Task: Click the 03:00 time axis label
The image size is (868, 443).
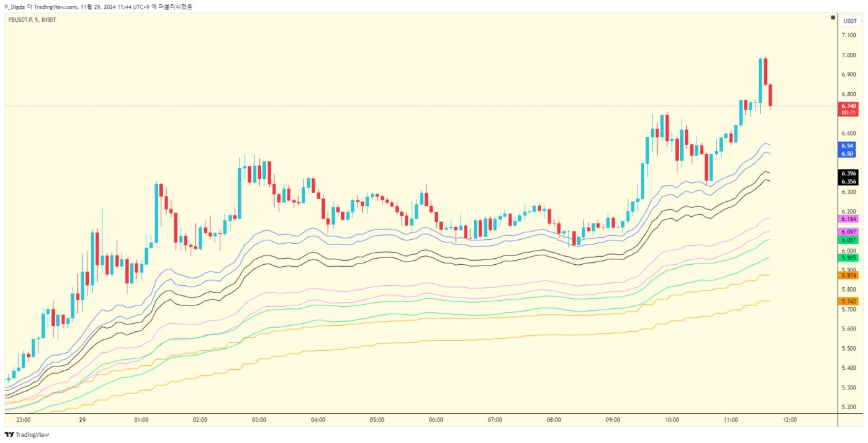Action: click(x=259, y=420)
